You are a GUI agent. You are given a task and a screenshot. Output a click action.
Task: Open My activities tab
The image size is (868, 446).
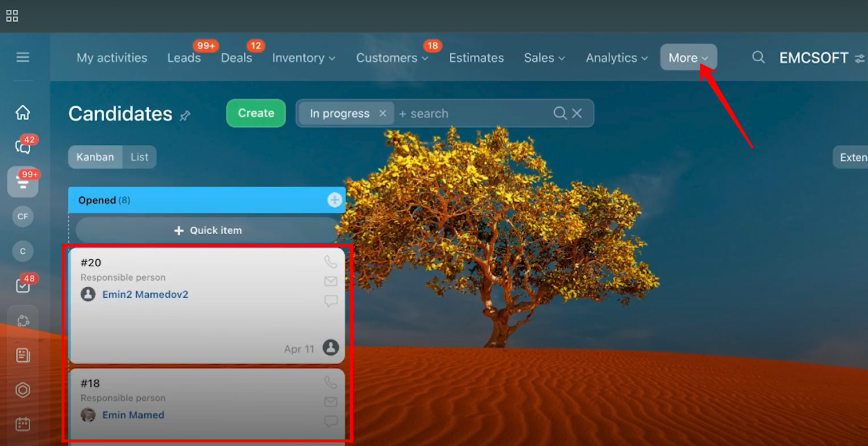click(112, 58)
